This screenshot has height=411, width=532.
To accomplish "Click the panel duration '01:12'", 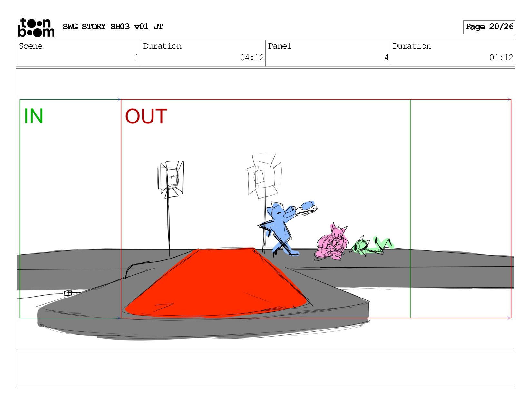I will tap(501, 58).
